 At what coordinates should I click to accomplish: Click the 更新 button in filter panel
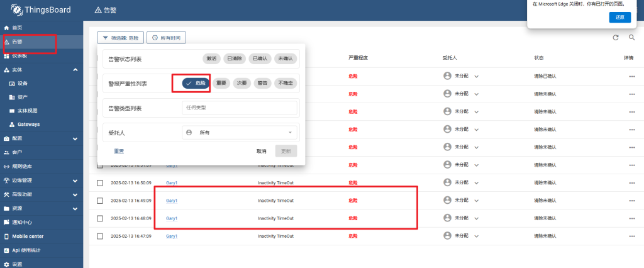[x=286, y=151]
